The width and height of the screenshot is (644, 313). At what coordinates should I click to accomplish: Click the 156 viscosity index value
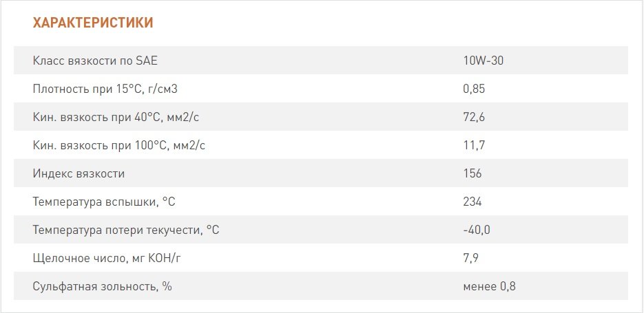(472, 173)
